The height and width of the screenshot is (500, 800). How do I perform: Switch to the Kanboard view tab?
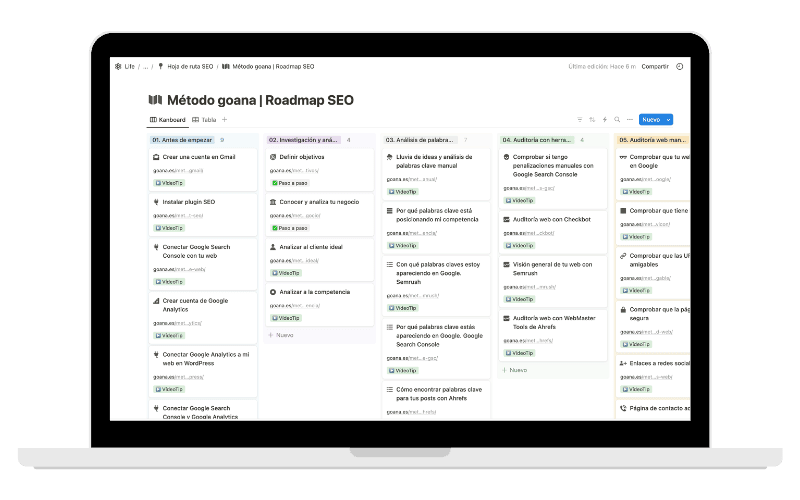[167, 120]
